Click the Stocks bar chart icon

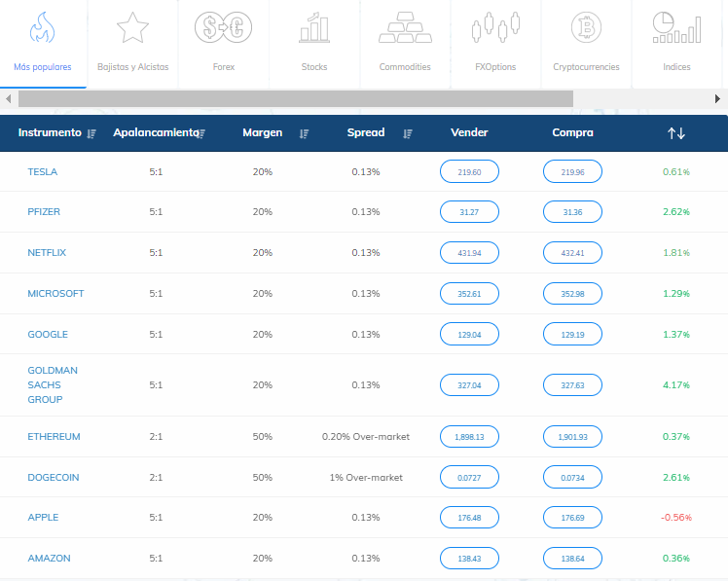pyautogui.click(x=313, y=28)
